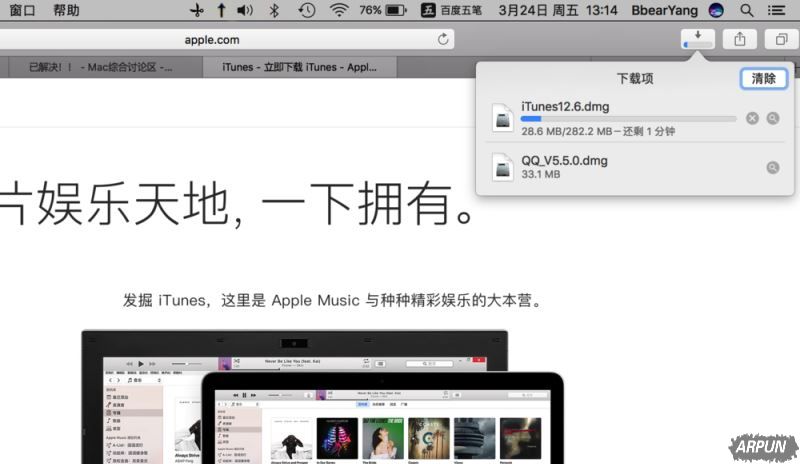The image size is (800, 464).
Task: Open the Safari downloads button
Action: (697, 39)
